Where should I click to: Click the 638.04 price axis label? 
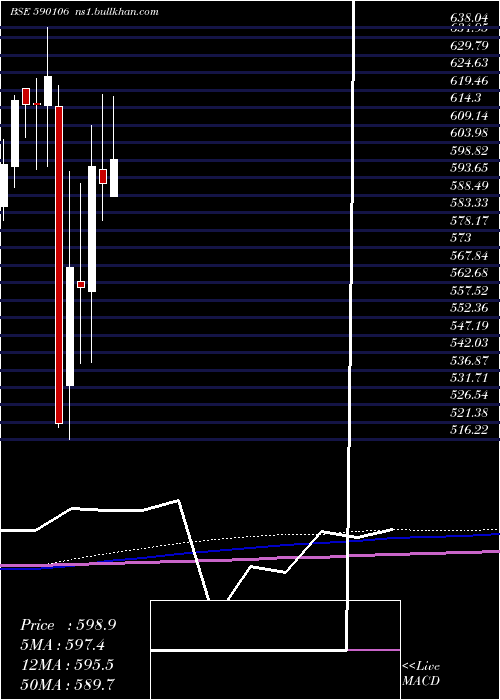tap(469, 19)
